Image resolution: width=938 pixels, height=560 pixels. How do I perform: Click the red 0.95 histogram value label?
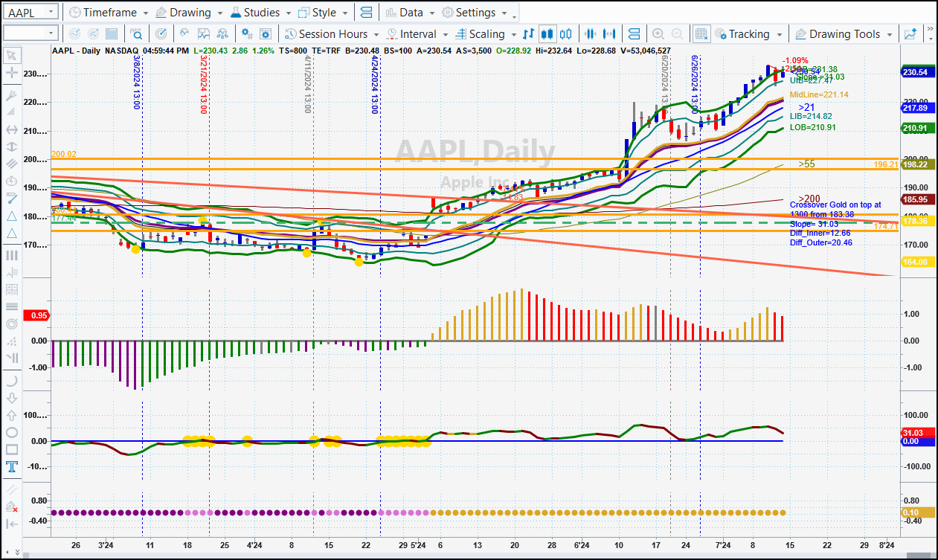click(x=36, y=315)
